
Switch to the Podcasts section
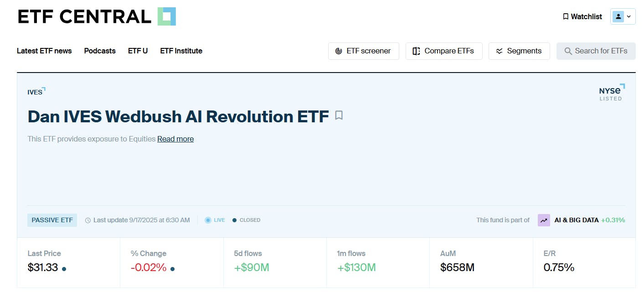coord(99,51)
